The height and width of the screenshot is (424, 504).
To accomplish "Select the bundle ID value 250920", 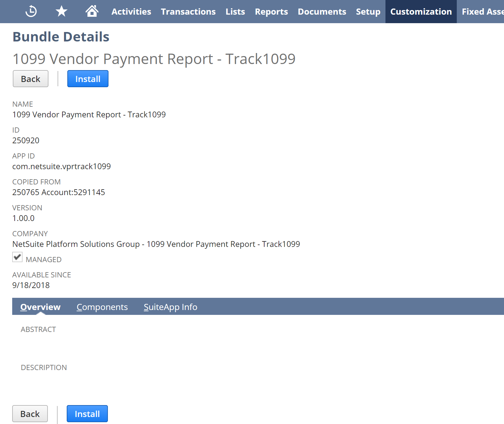I will 26,141.
